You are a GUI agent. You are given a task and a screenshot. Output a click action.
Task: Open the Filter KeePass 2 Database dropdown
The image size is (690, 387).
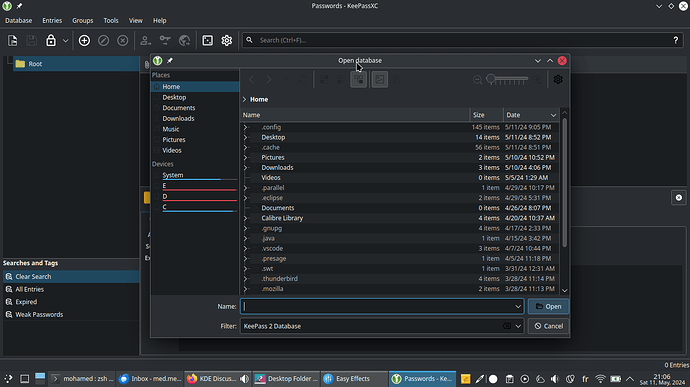pyautogui.click(x=518, y=326)
